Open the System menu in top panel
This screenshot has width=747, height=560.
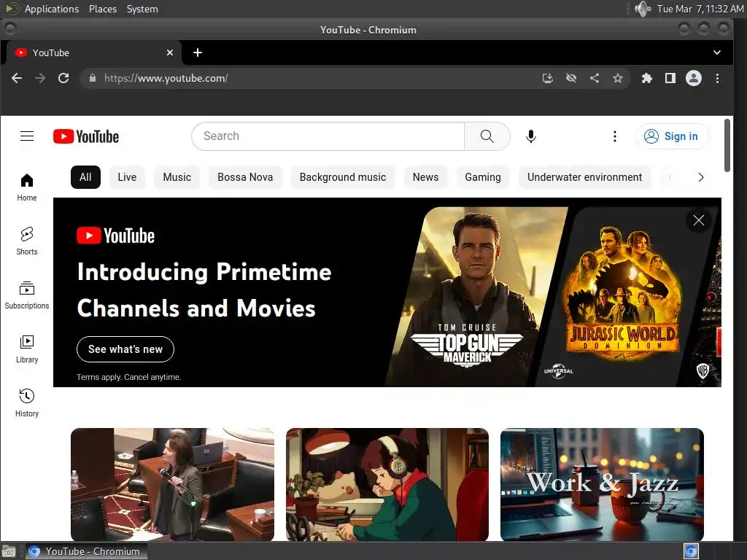pos(142,9)
